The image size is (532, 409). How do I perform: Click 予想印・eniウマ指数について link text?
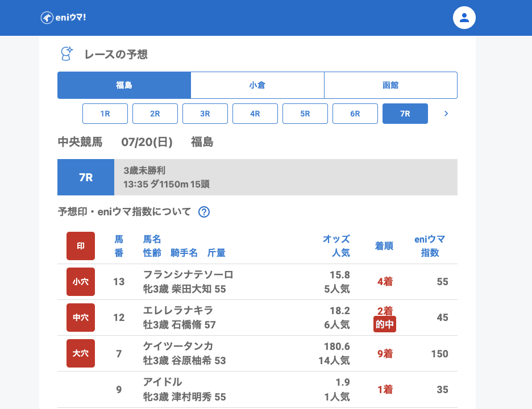pyautogui.click(x=124, y=212)
